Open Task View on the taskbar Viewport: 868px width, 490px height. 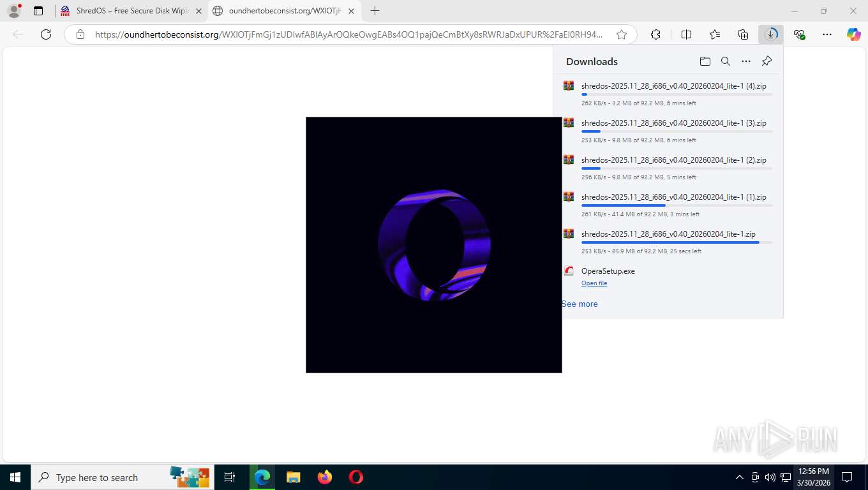[230, 477]
